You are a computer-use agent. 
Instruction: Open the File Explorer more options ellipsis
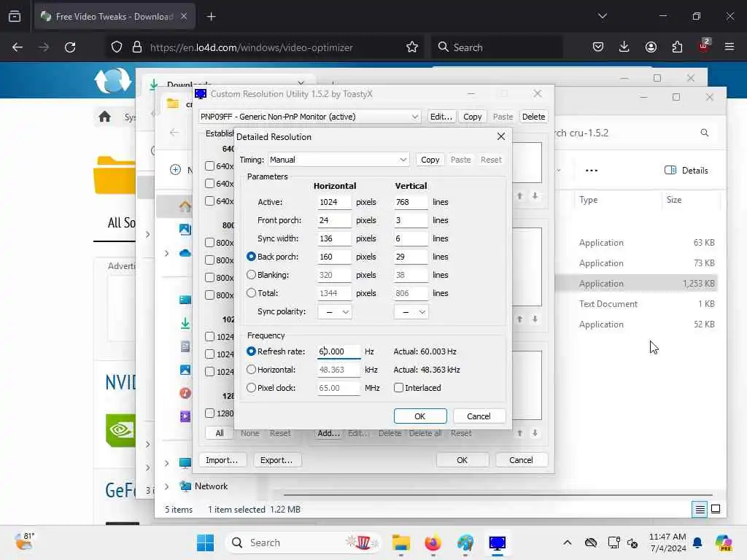(x=591, y=171)
